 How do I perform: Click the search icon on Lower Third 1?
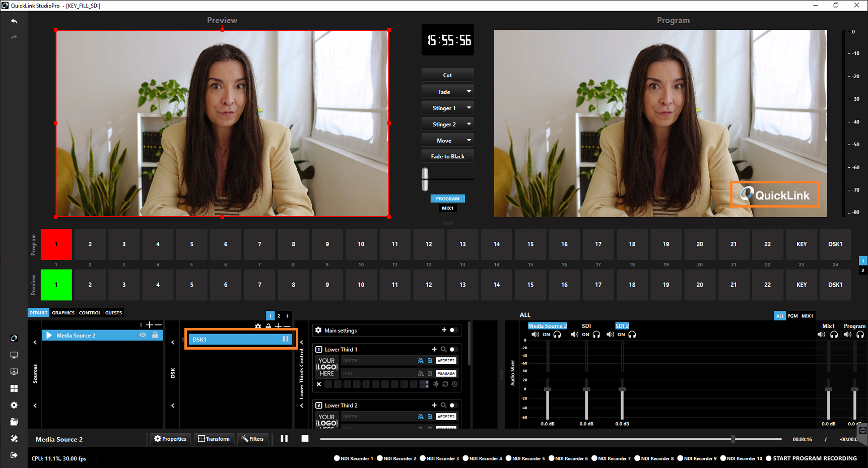443,349
